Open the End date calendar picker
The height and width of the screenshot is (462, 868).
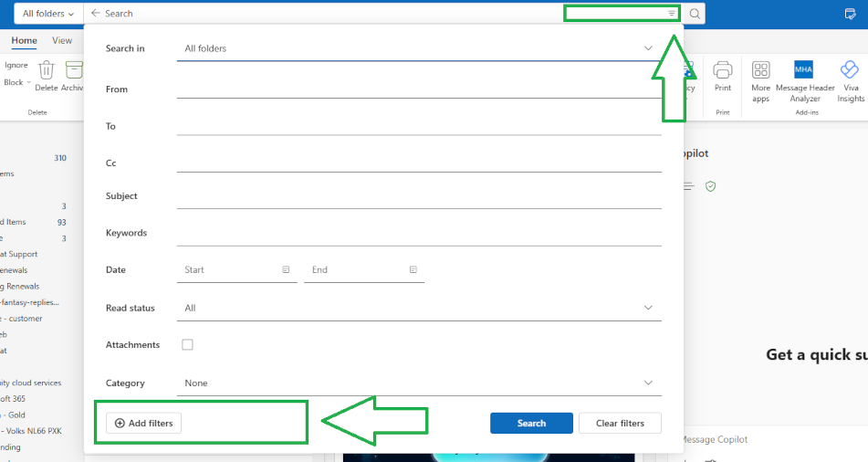click(413, 270)
